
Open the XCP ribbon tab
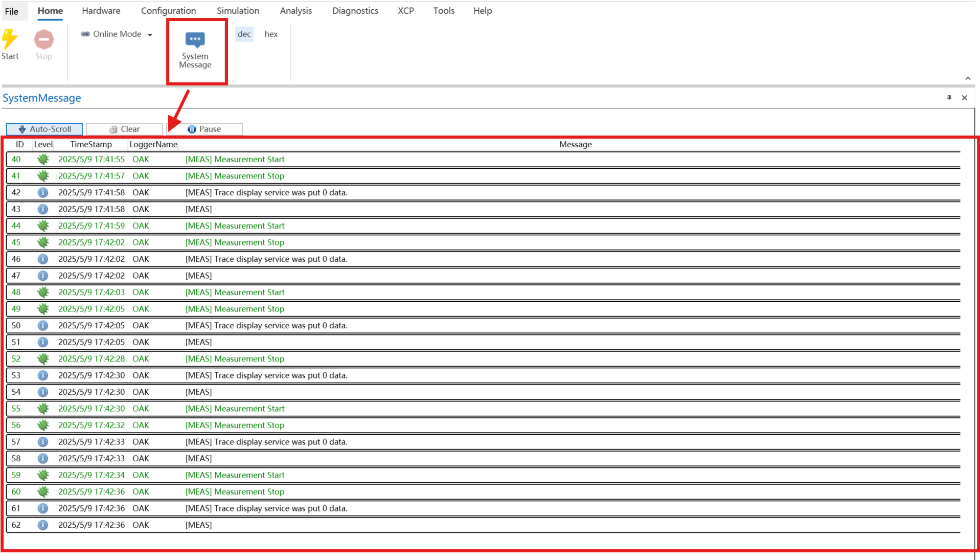405,11
